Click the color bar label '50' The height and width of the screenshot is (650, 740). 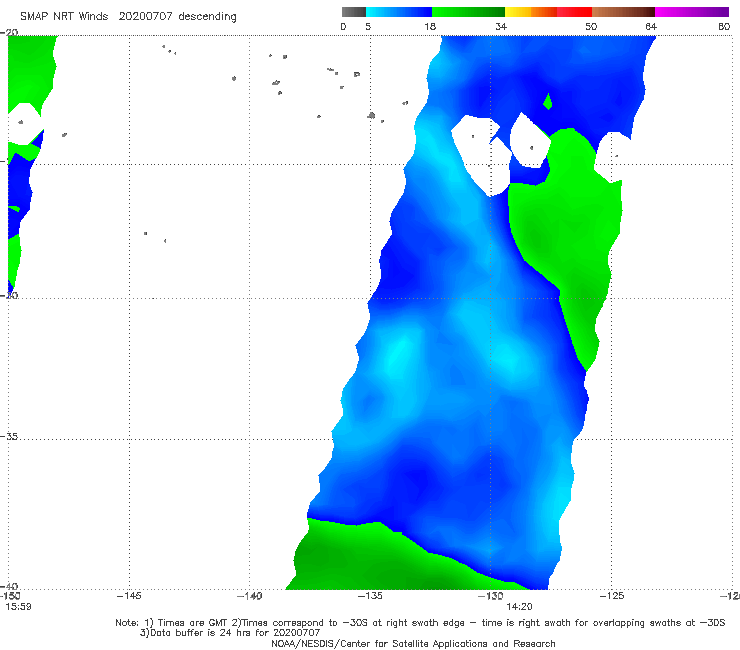pos(591,27)
